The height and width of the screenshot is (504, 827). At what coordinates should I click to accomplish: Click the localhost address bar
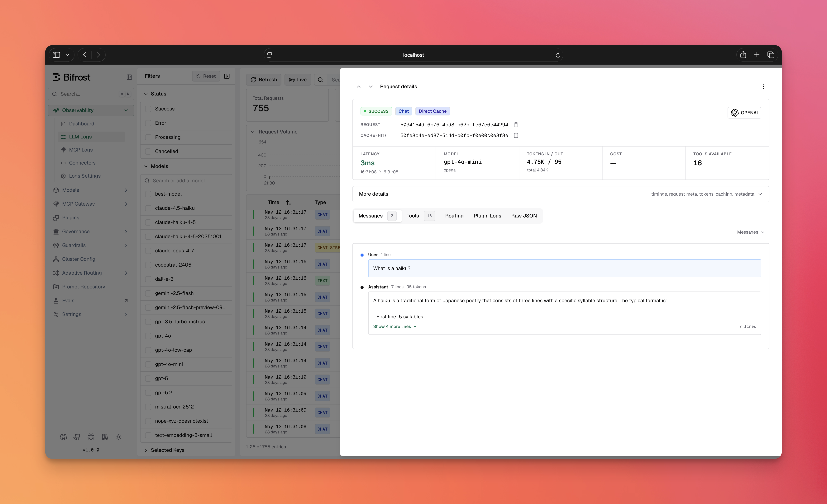click(x=413, y=55)
